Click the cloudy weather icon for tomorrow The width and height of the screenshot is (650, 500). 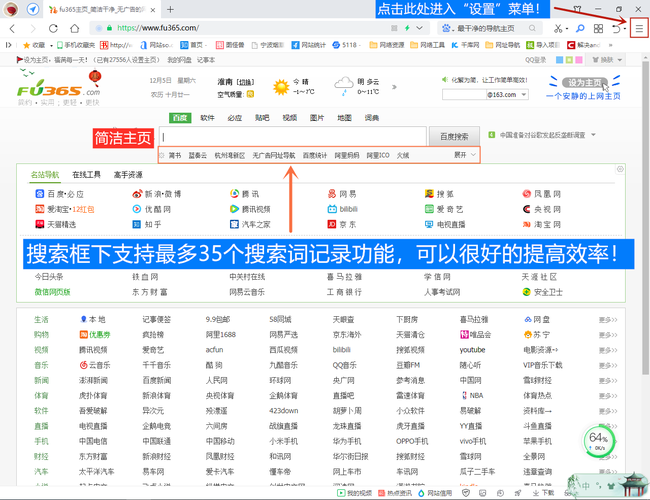click(x=344, y=87)
